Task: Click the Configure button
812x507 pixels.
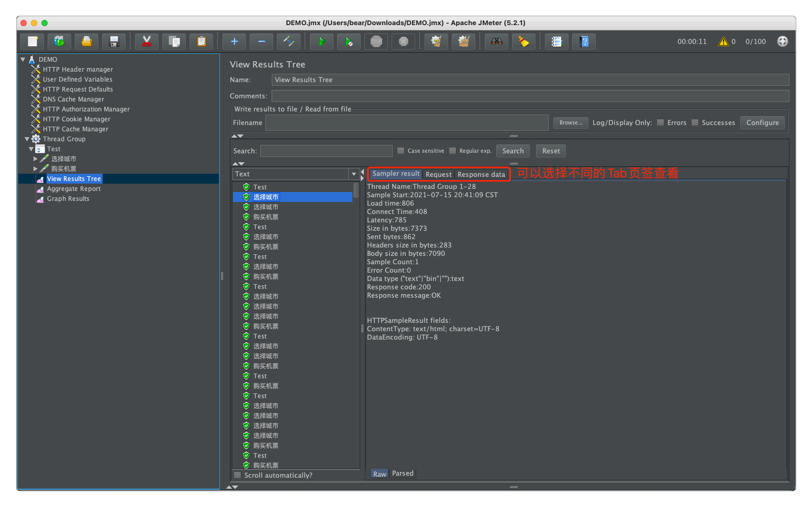Action: [x=762, y=122]
